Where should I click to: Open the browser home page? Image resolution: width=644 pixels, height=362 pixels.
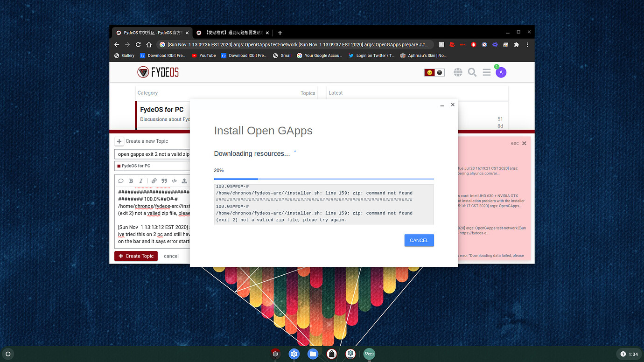149,45
